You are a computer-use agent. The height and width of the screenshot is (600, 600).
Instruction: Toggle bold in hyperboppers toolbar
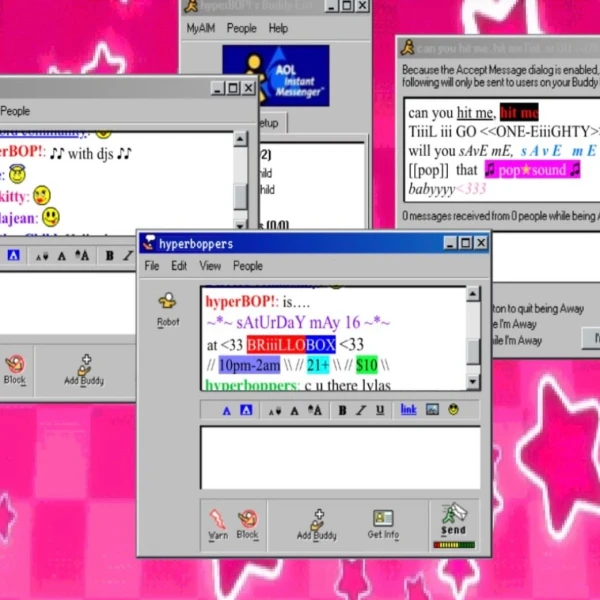tap(342, 411)
